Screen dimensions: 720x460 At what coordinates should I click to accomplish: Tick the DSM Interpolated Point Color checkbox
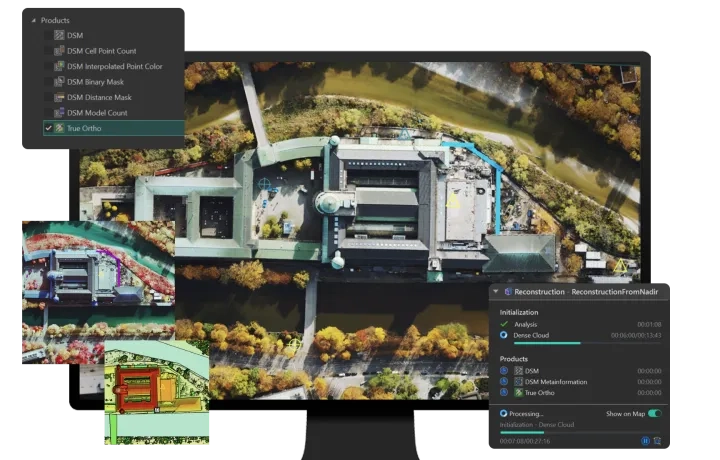coord(48,66)
